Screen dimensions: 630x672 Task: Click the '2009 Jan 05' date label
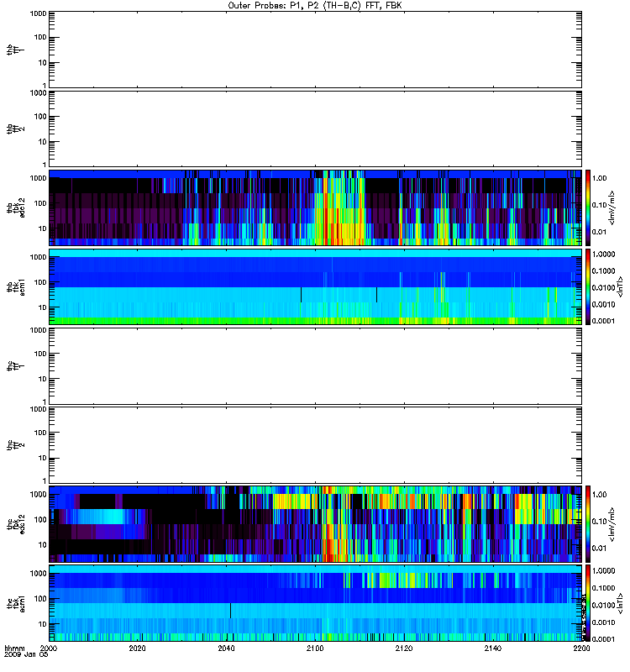click(27, 655)
